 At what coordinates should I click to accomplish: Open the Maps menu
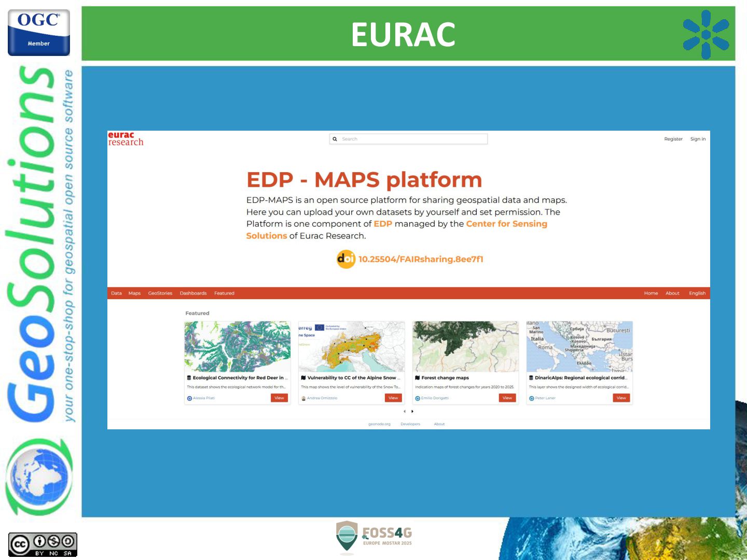134,293
